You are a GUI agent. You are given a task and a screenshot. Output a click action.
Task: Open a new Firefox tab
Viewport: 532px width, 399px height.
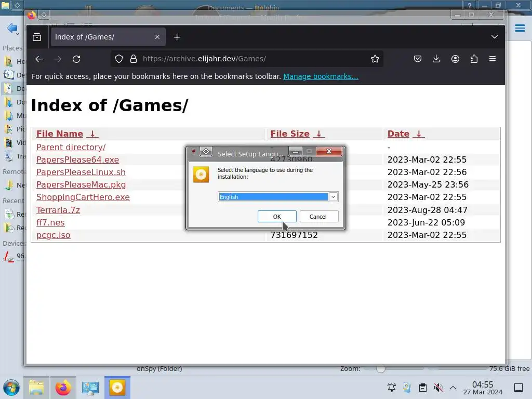tap(177, 37)
